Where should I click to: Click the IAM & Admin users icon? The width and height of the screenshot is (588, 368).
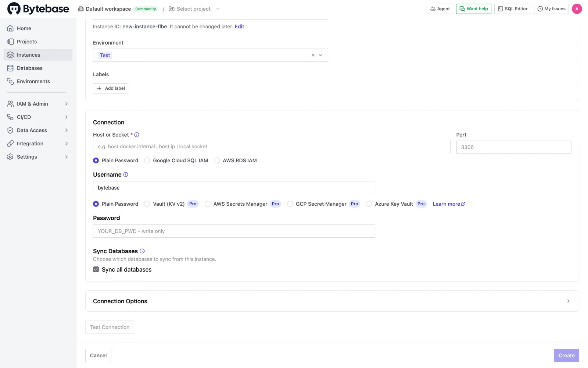(10, 104)
